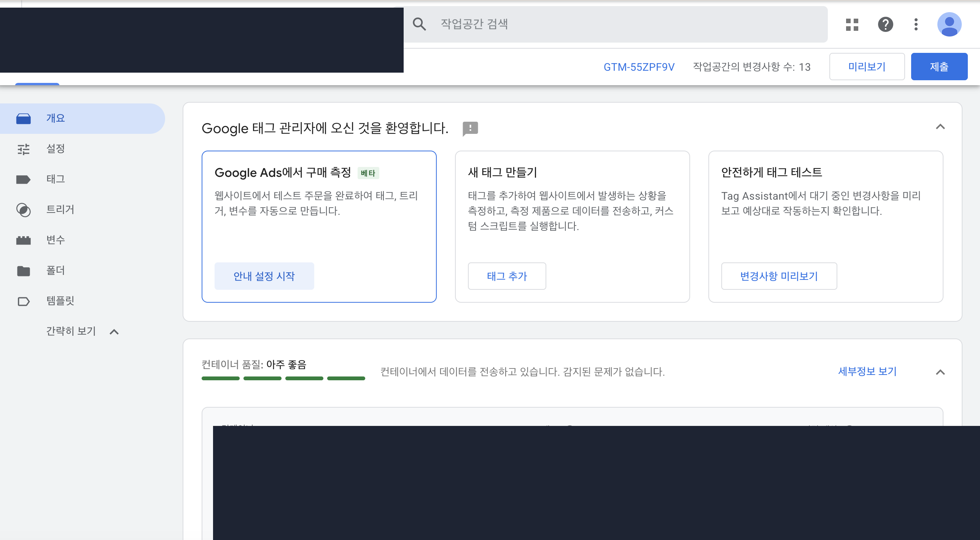
Task: Click the 트리거 trigger icon in sidebar
Action: (x=24, y=210)
